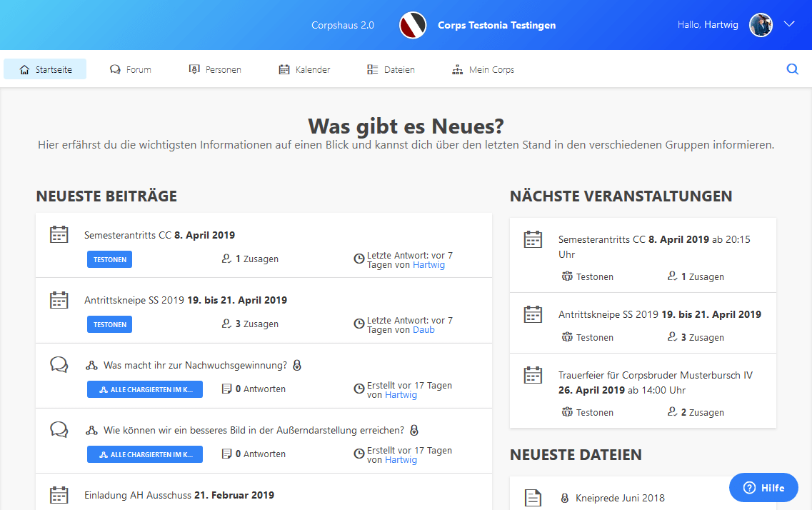The height and width of the screenshot is (510, 812).
Task: Click ALLE CHARGIERTEN tag under Außerndarstellung post
Action: click(145, 454)
